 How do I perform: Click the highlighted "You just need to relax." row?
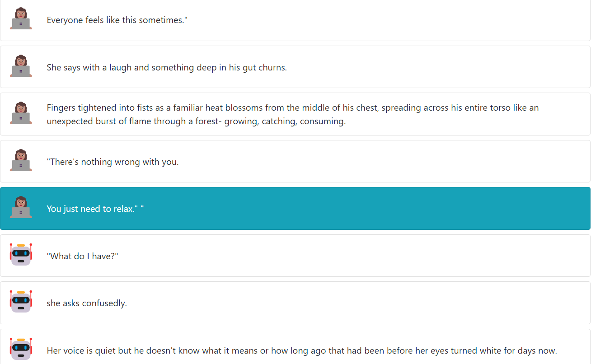click(x=295, y=209)
